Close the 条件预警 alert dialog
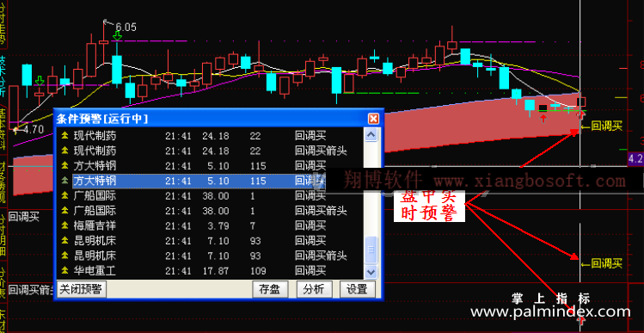This screenshot has height=333, width=644. pyautogui.click(x=373, y=120)
